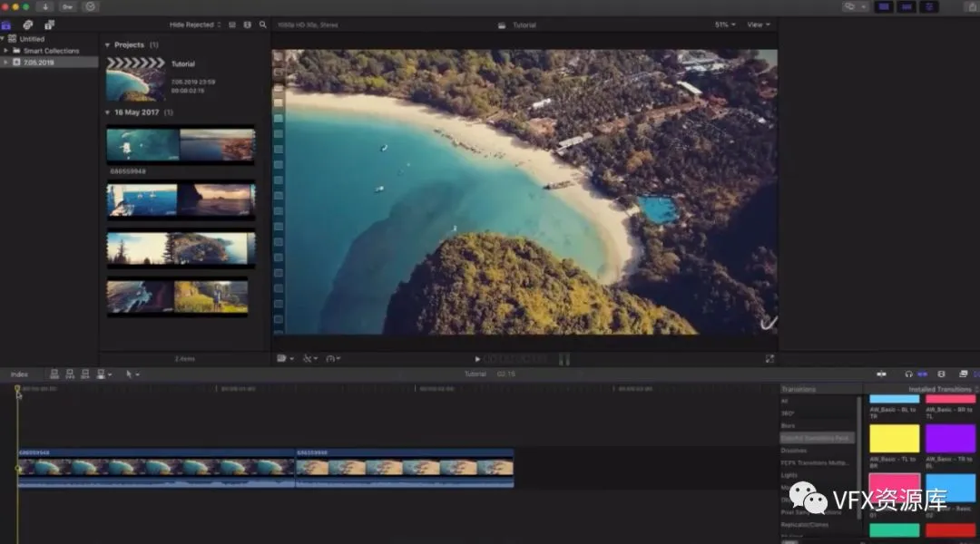
Task: Show the Photos and Audio sidebar
Action: [27, 24]
